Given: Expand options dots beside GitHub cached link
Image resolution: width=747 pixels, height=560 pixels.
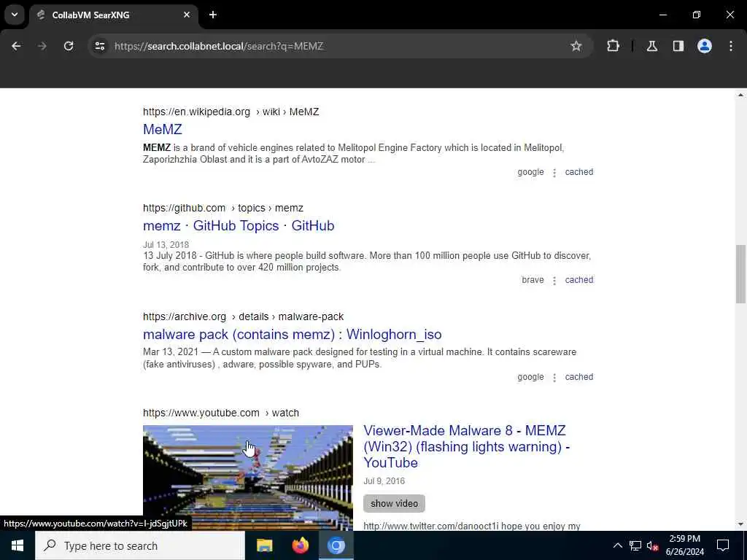Looking at the screenshot, I should (x=554, y=281).
